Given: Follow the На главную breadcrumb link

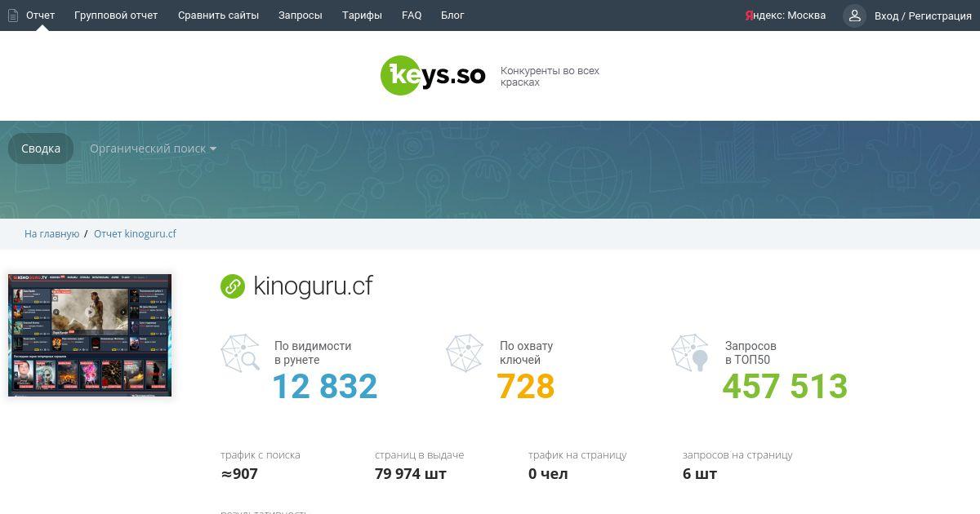Looking at the screenshot, I should coord(51,234).
